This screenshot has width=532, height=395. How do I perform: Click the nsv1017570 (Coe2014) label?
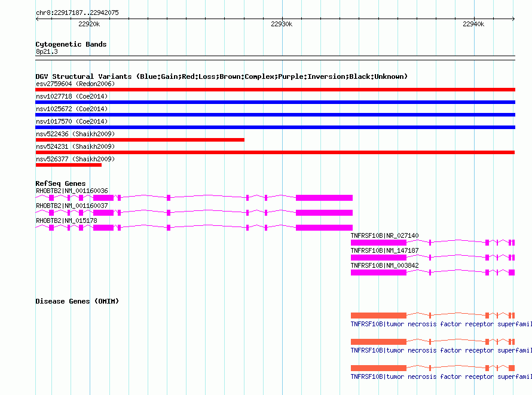click(72, 121)
